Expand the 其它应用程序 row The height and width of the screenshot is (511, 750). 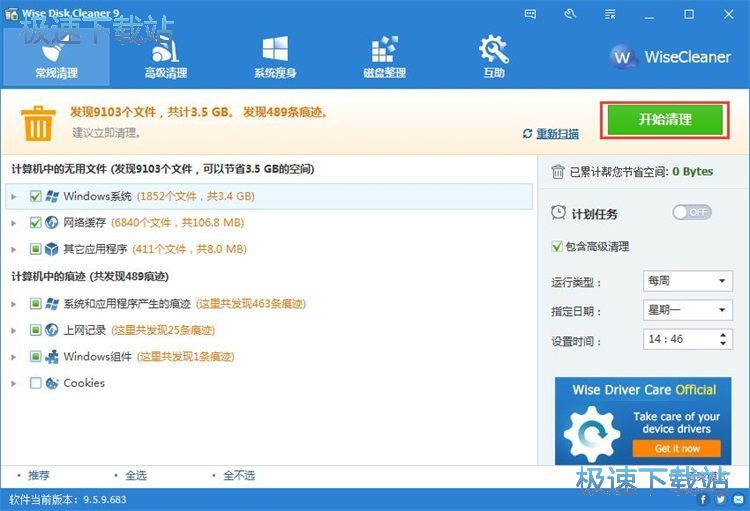point(14,249)
